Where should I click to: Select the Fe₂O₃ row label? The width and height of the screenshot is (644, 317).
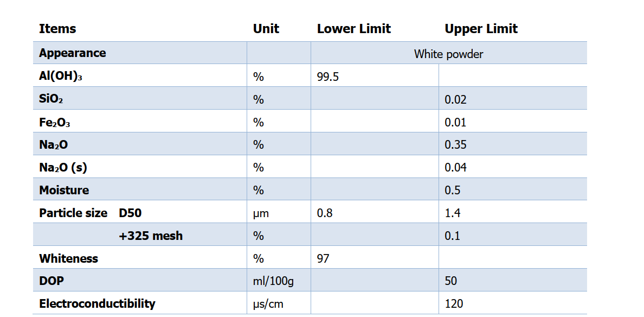[54, 123]
